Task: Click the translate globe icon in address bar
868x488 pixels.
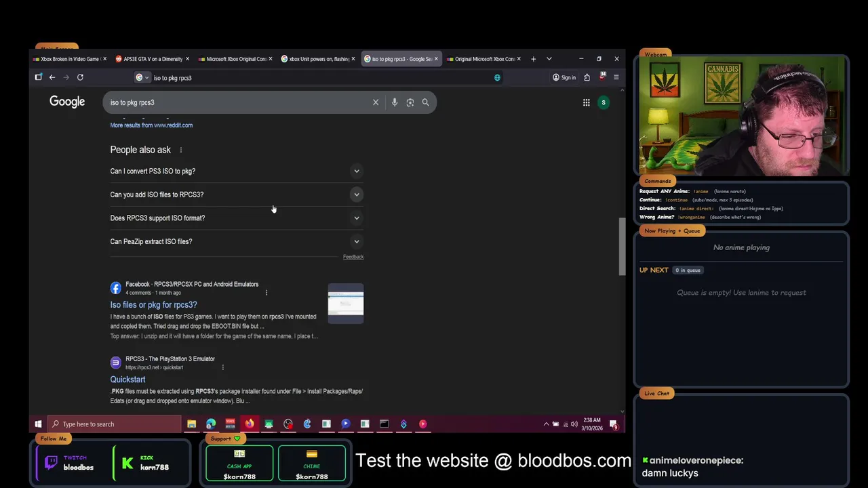Action: pyautogui.click(x=497, y=77)
